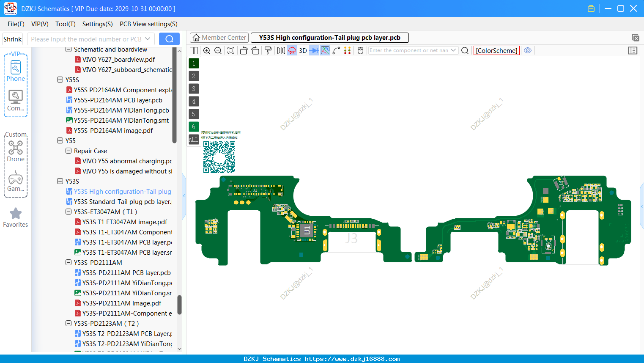Click the gift box icon in title bar
The image size is (644, 363).
(x=591, y=8)
